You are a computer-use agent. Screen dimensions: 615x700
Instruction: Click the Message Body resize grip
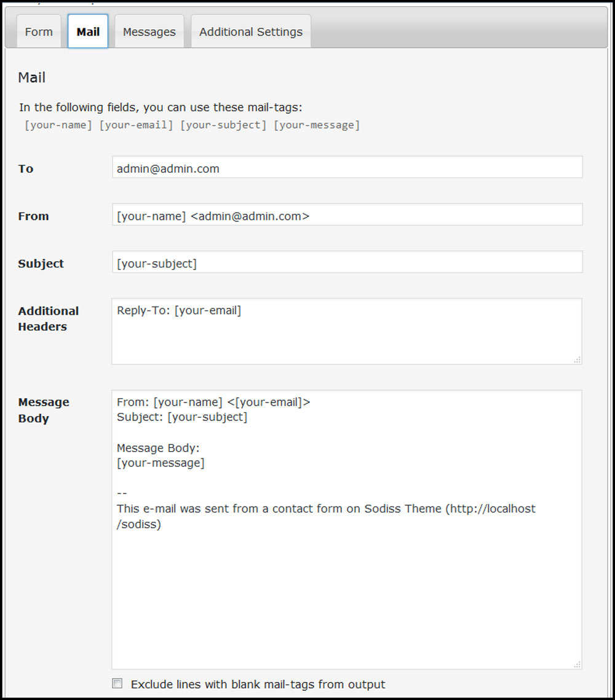[x=577, y=664]
